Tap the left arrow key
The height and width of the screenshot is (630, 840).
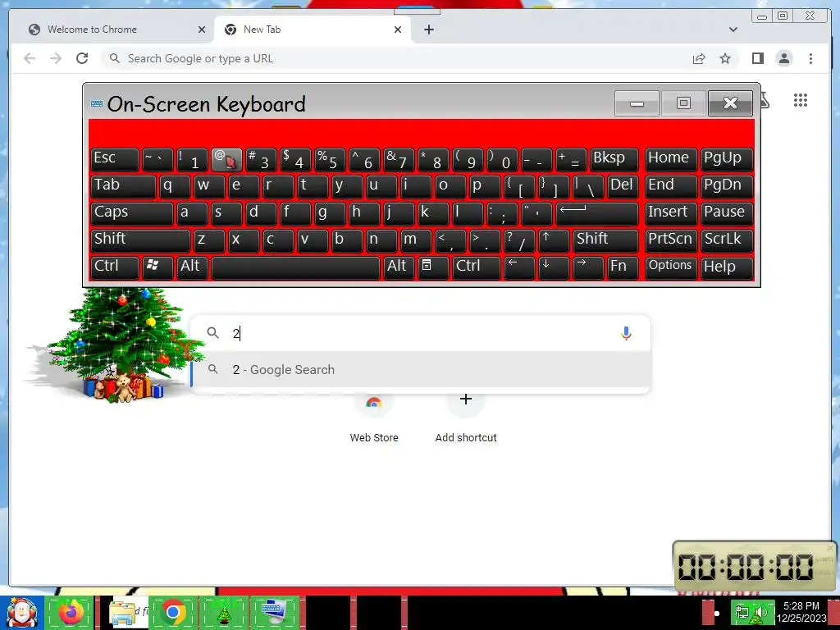[x=518, y=268]
